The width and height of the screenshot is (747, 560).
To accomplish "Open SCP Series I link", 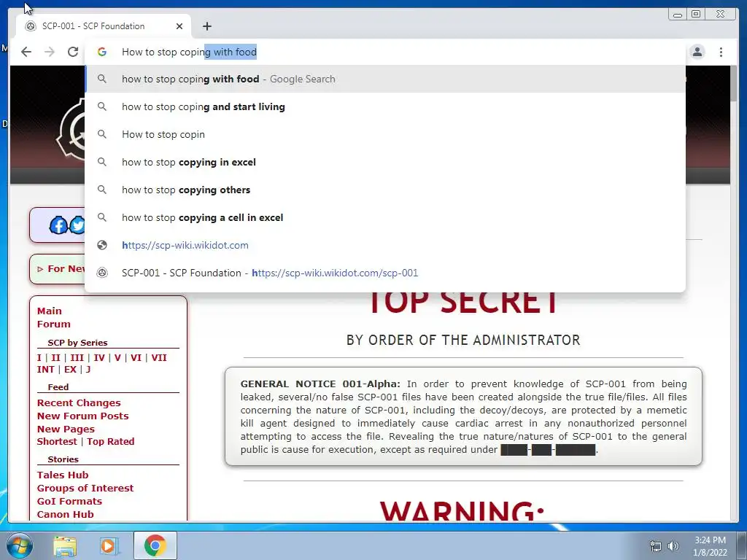I will [39, 357].
